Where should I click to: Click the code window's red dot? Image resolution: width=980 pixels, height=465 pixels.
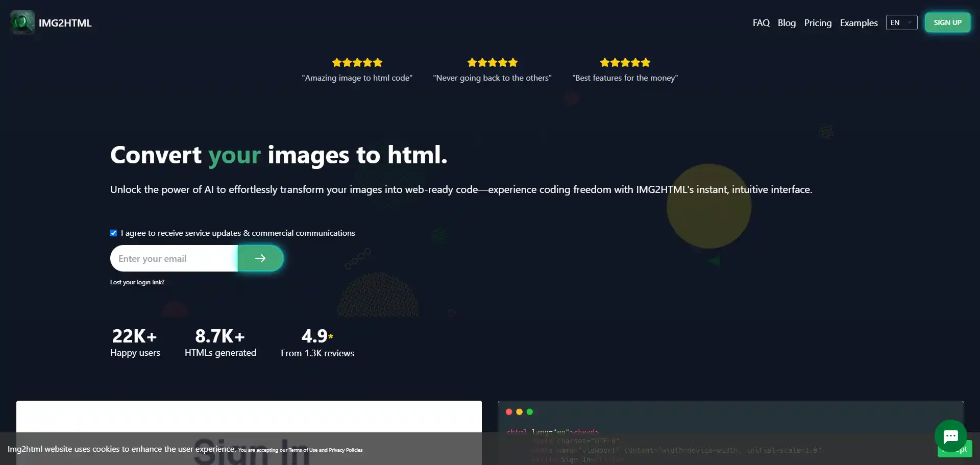coord(509,412)
